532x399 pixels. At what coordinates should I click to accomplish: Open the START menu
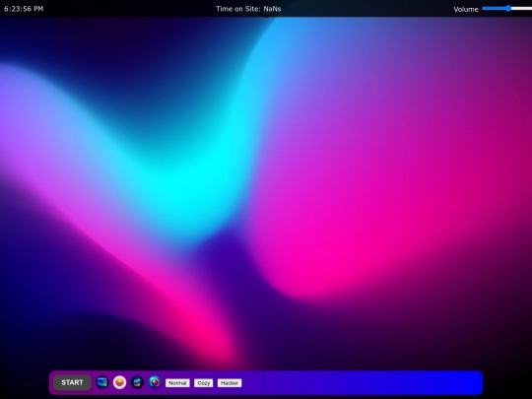pos(72,382)
